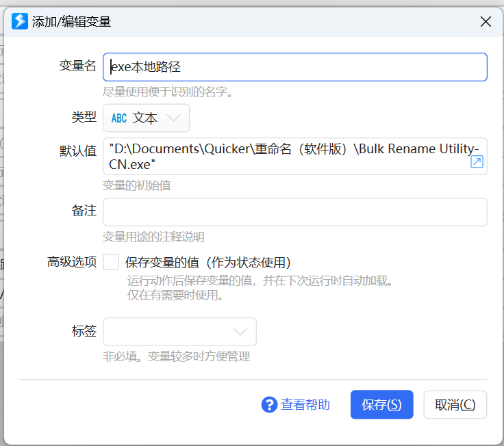Click the 保存(S) button
The height and width of the screenshot is (446, 504).
381,404
